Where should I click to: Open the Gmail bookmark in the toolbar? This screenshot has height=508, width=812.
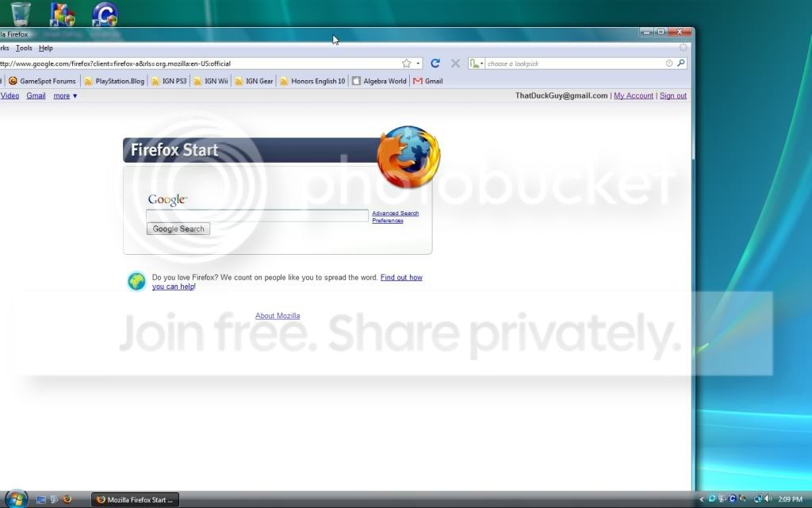point(427,81)
